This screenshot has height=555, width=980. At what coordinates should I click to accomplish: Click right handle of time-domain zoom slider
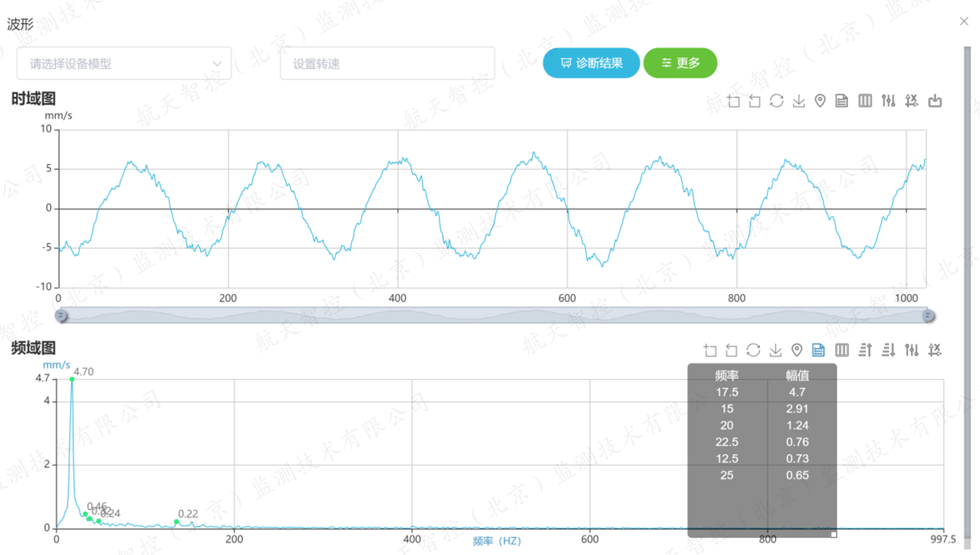[x=928, y=315]
